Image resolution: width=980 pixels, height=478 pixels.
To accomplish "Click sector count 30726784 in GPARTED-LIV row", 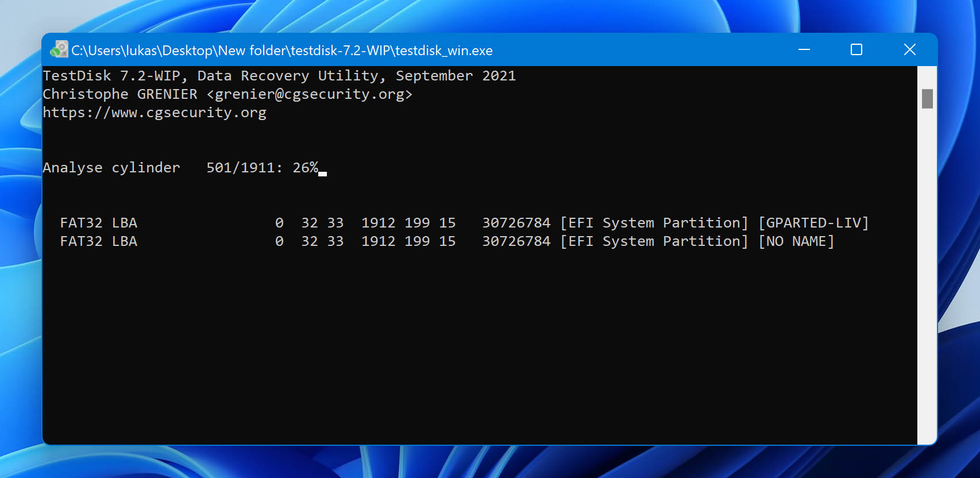I will click(x=516, y=223).
